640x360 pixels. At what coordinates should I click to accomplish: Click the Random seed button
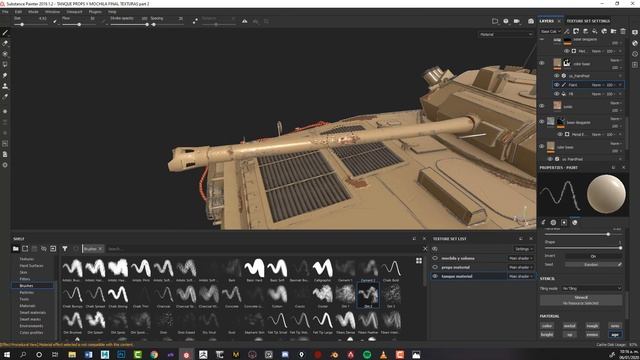[x=591, y=264]
